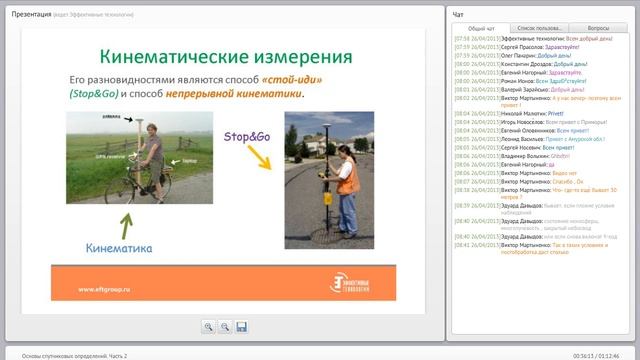Click the zoom in magnifier icon
This screenshot has width=640, height=360.
pyautogui.click(x=208, y=327)
